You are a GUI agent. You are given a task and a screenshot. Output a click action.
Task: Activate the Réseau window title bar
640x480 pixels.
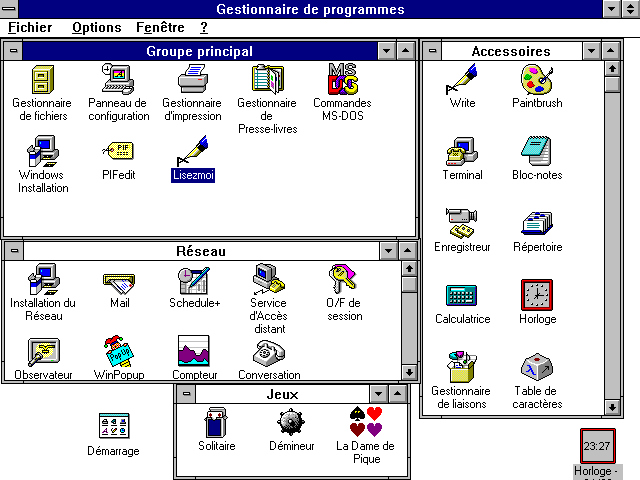(201, 251)
